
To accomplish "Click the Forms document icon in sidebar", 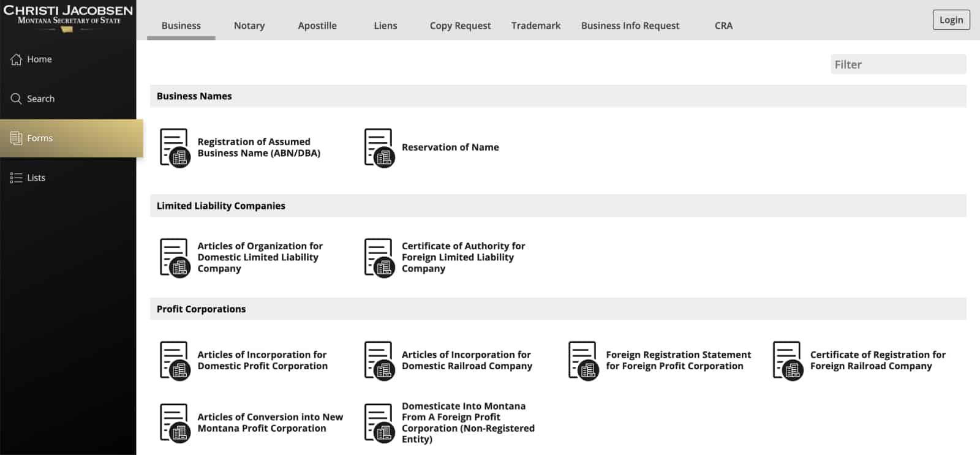I will pyautogui.click(x=17, y=138).
